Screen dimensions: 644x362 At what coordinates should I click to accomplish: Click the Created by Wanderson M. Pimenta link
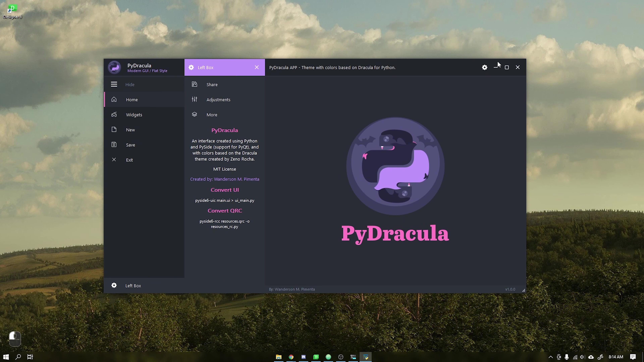pos(225,179)
